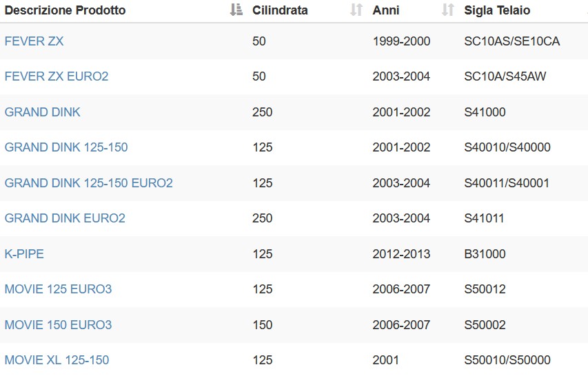The image size is (588, 376).
Task: Select the 2012-2013 years cell for K-PIPE
Action: (x=401, y=254)
